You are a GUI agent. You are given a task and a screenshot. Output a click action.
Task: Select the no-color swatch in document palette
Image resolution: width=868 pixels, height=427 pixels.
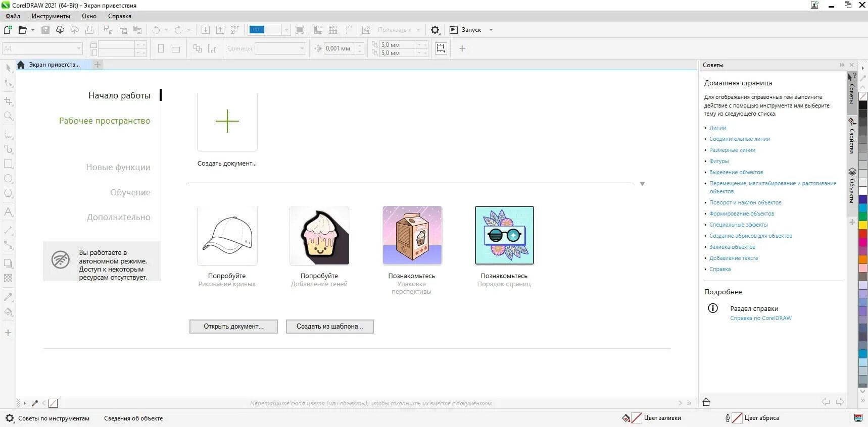click(x=53, y=403)
